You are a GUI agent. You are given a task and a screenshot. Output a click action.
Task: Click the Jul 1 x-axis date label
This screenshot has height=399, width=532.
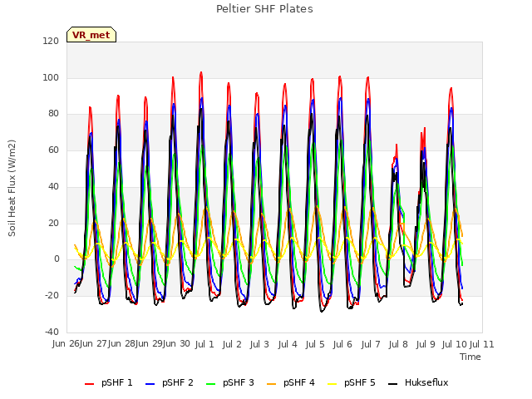204,344
